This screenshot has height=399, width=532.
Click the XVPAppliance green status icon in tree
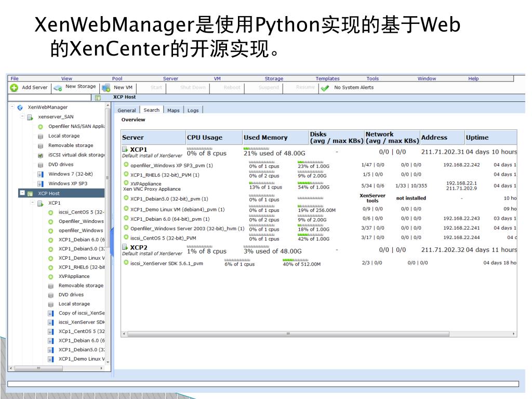pyautogui.click(x=50, y=276)
